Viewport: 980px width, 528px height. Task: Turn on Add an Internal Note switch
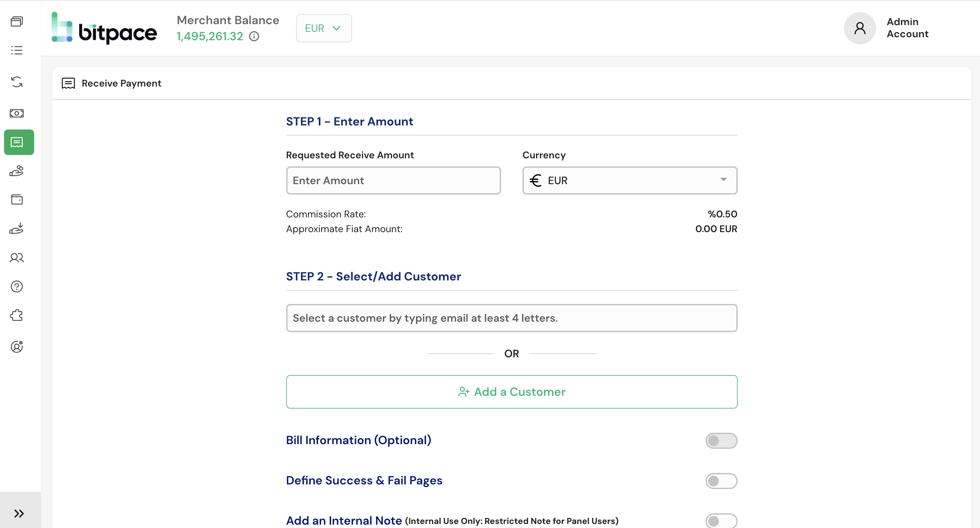(721, 520)
